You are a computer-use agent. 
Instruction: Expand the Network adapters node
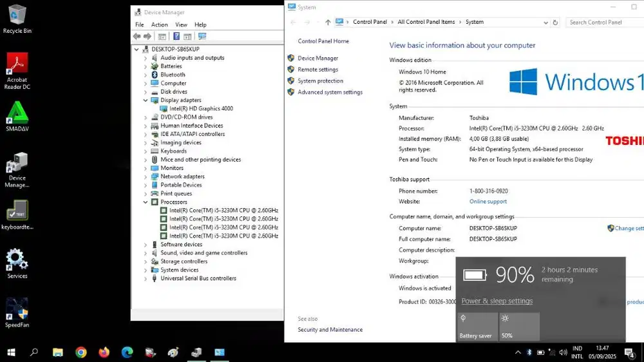click(146, 176)
